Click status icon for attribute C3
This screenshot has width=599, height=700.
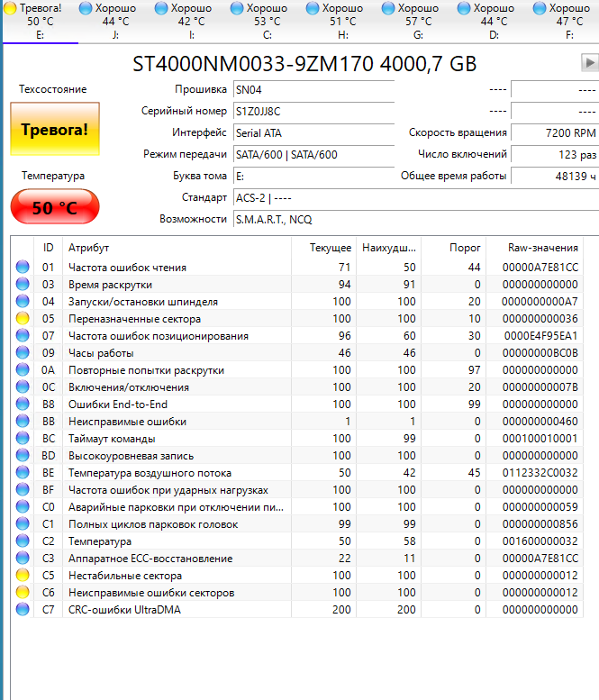pyautogui.click(x=23, y=558)
